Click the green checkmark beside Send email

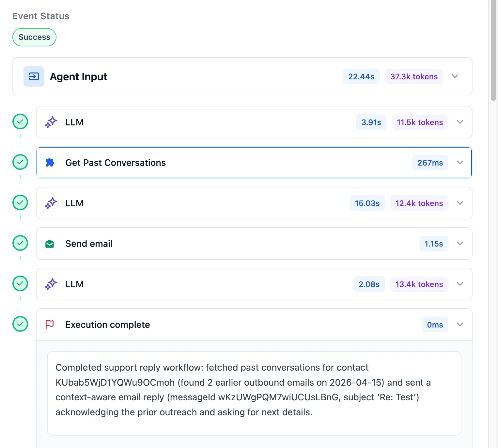pos(20,243)
